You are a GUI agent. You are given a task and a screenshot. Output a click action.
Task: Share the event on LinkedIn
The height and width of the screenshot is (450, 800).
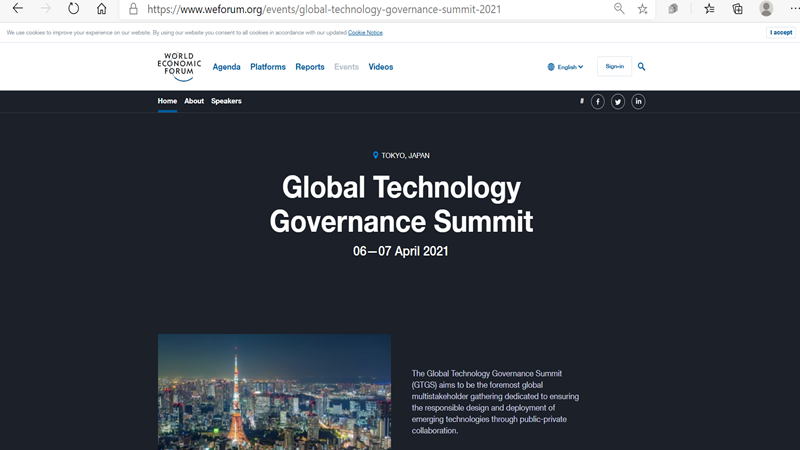(638, 102)
